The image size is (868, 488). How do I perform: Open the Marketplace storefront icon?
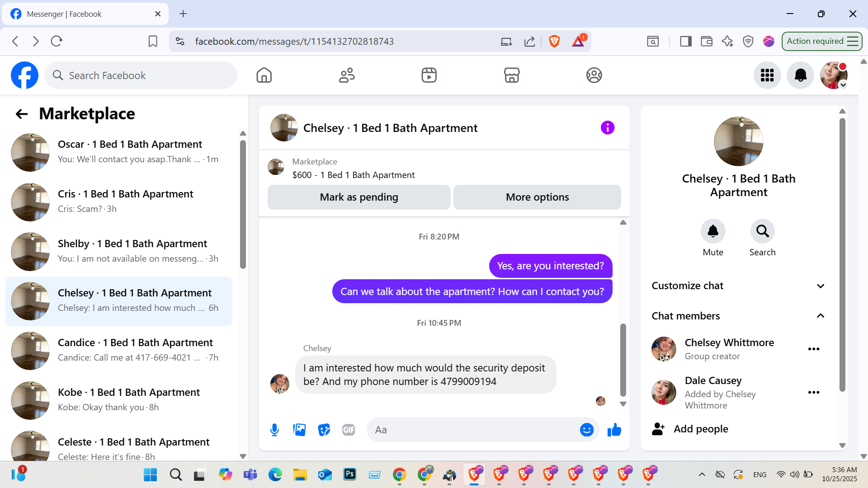512,75
